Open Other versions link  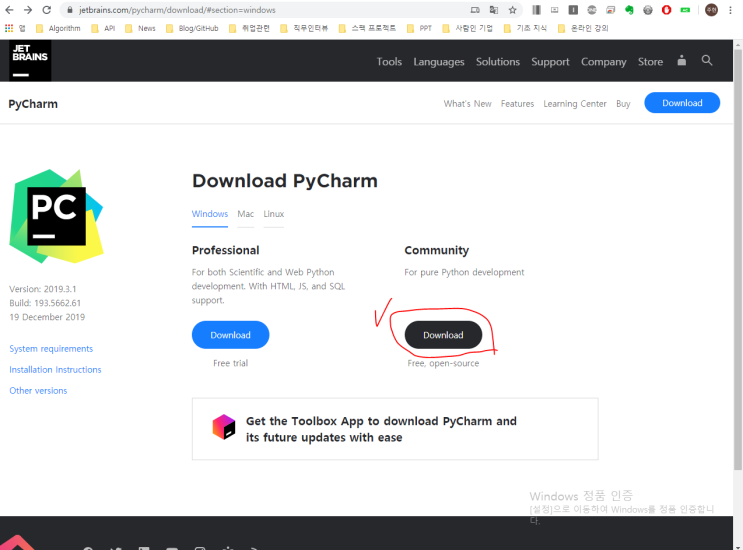pyautogui.click(x=38, y=391)
